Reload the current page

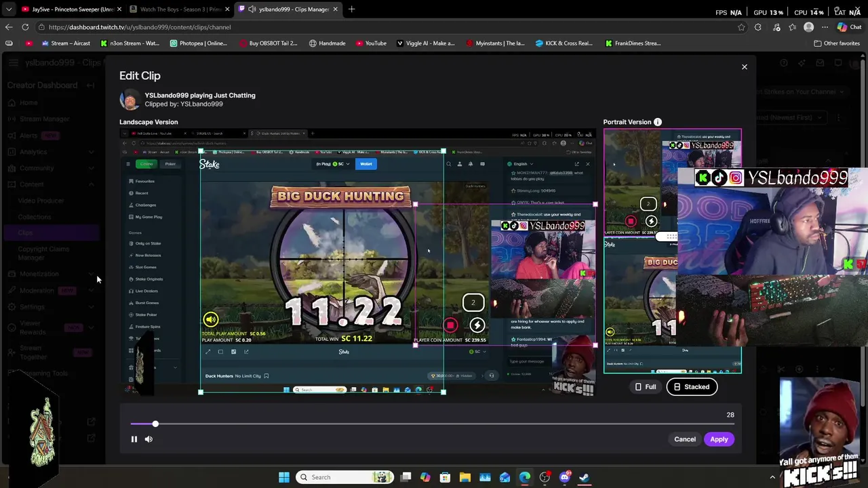pyautogui.click(x=25, y=27)
